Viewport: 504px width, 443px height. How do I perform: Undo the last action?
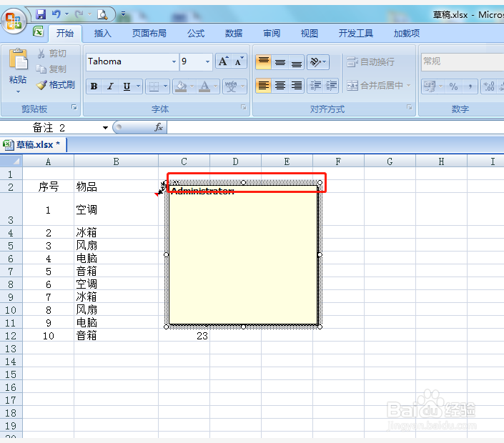pos(56,14)
